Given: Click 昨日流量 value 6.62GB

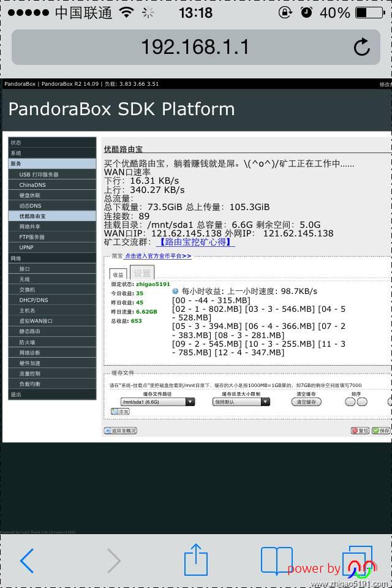Looking at the screenshot, I should pyautogui.click(x=146, y=312).
